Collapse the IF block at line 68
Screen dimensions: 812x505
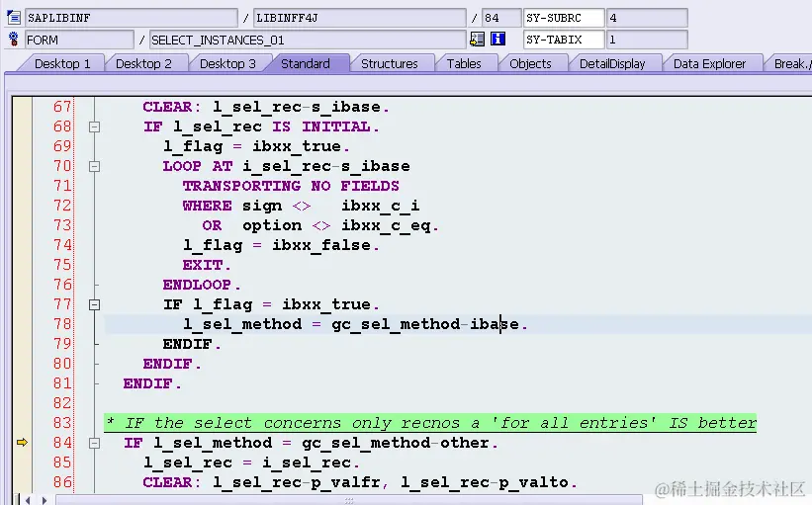click(94, 126)
